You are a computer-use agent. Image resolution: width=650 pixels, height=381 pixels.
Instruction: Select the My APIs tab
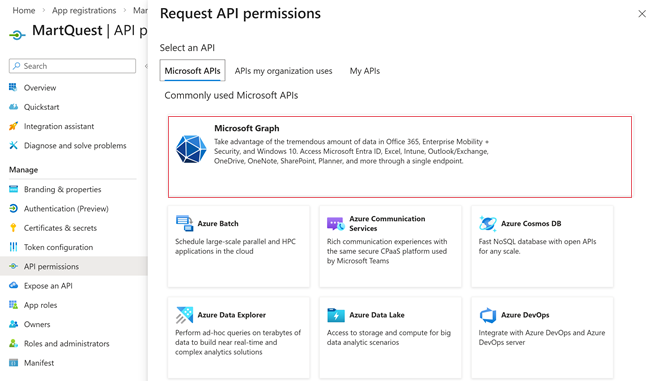point(364,71)
